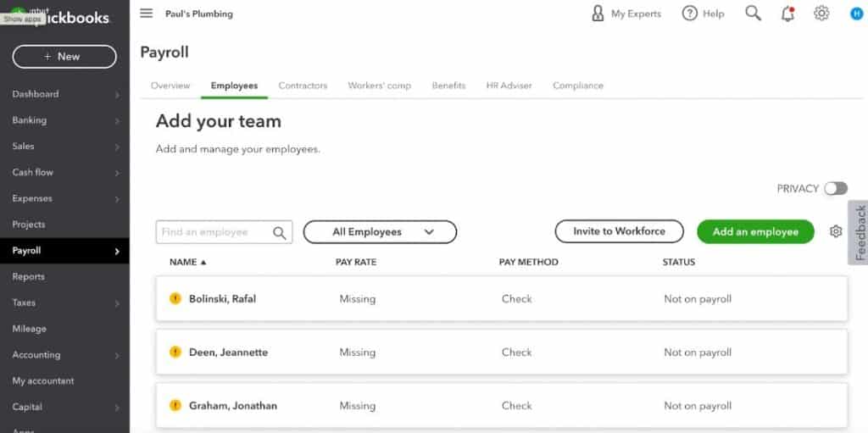Open Banking in the sidebar
This screenshot has width=868, height=433.
pos(30,120)
